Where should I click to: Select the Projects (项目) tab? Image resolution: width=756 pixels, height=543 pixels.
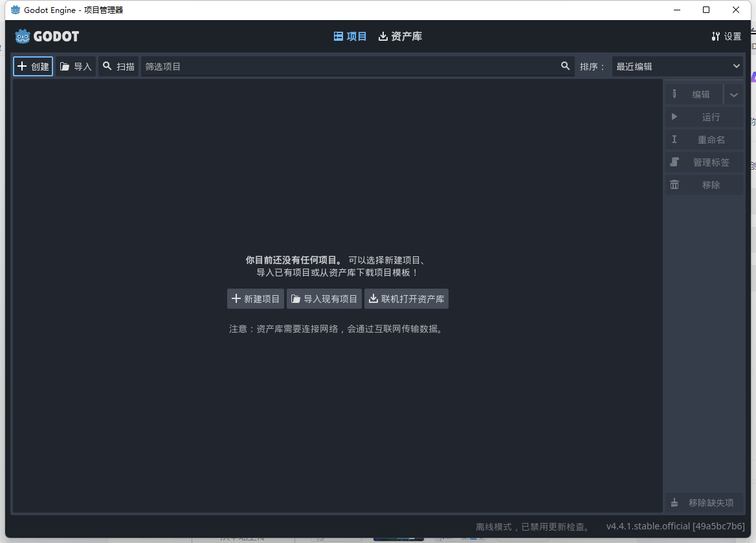(350, 36)
